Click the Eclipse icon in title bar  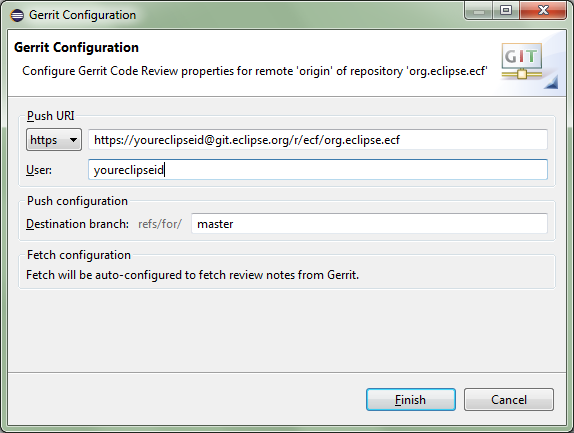(17, 15)
